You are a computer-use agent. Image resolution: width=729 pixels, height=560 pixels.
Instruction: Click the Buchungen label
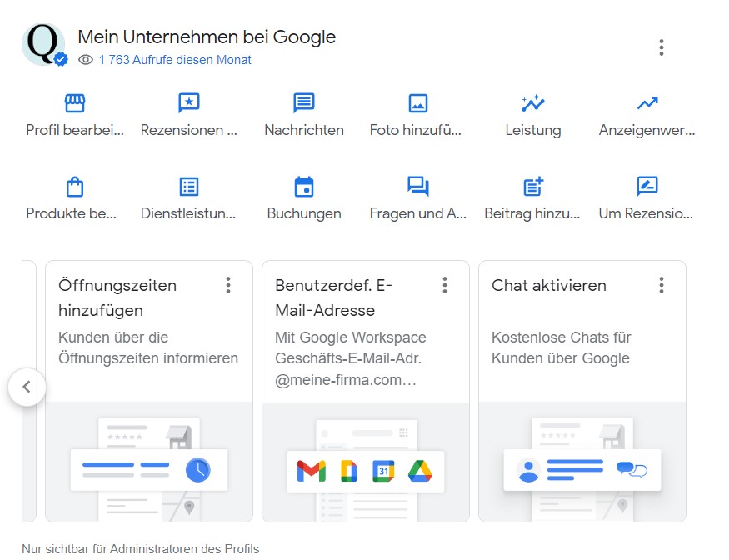(x=304, y=213)
